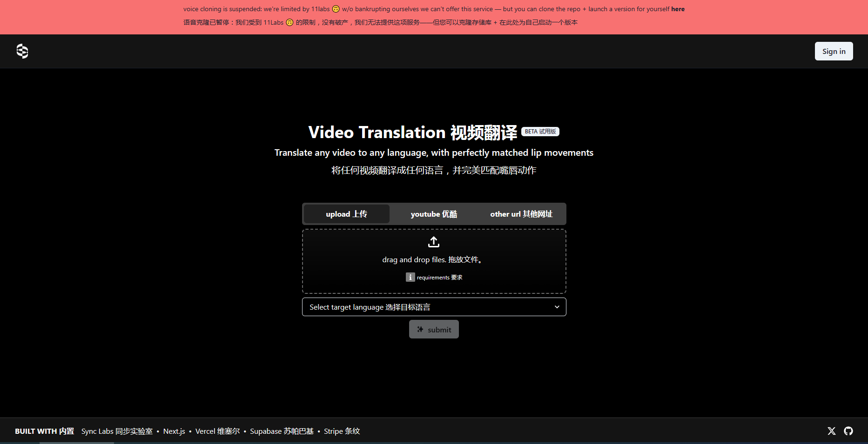This screenshot has height=444, width=868.
Task: Click the sparkle icon on submit button
Action: click(x=420, y=329)
